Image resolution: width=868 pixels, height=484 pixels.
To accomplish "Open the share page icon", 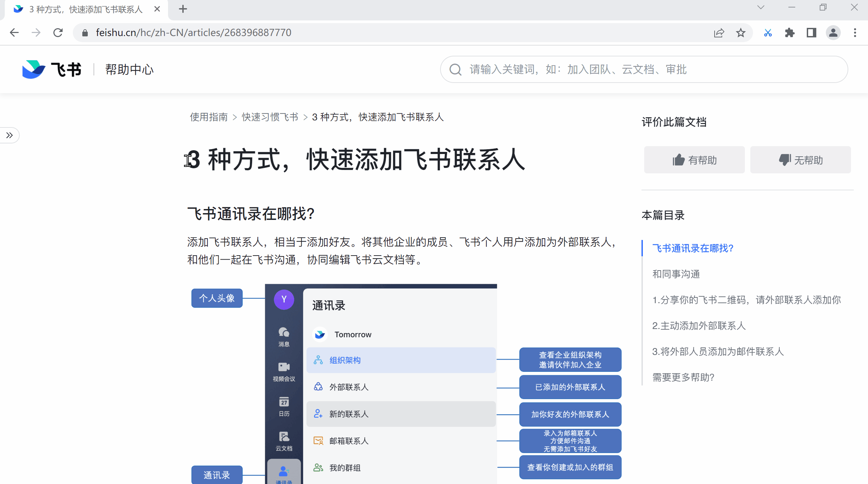I will (x=719, y=33).
